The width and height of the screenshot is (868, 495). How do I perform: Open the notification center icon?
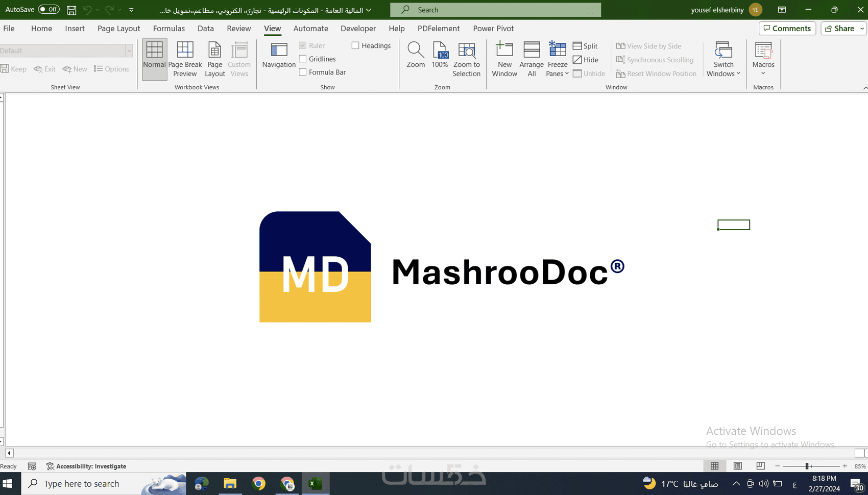[x=856, y=484]
